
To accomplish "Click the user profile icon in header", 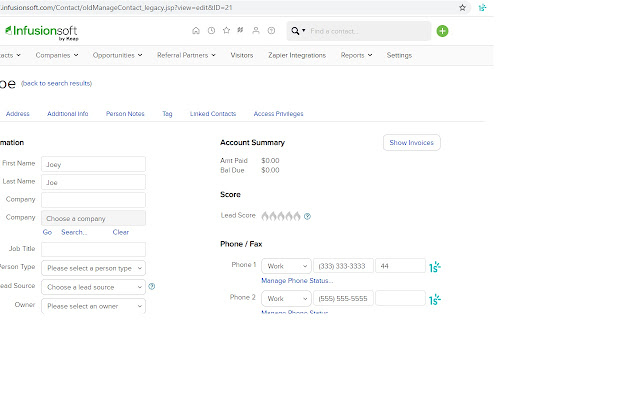I will 256,31.
